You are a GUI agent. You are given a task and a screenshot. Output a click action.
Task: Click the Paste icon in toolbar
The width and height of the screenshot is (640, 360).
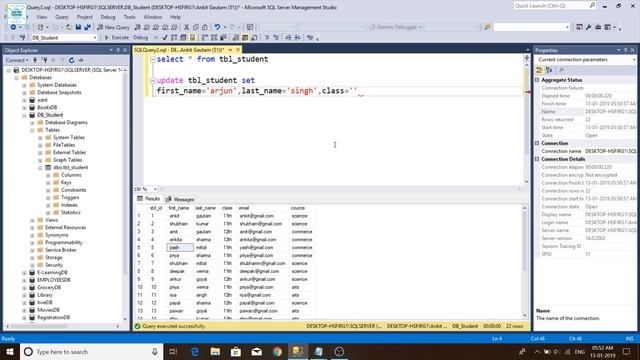point(204,27)
